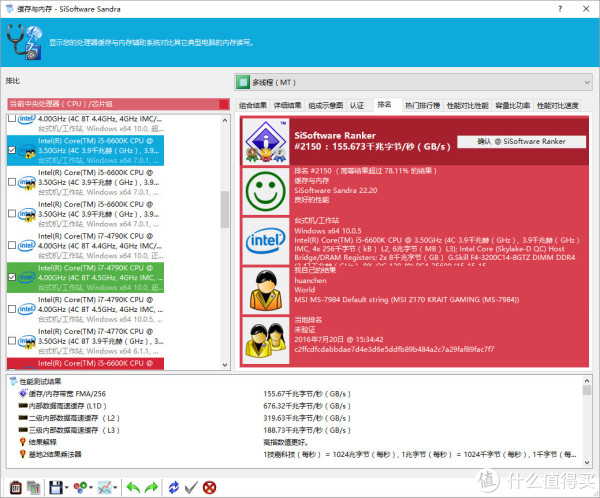The height and width of the screenshot is (498, 600).
Task: Check the i5-6600K entry just above the i7-4790K 4.4GHz row
Action: (x=12, y=214)
